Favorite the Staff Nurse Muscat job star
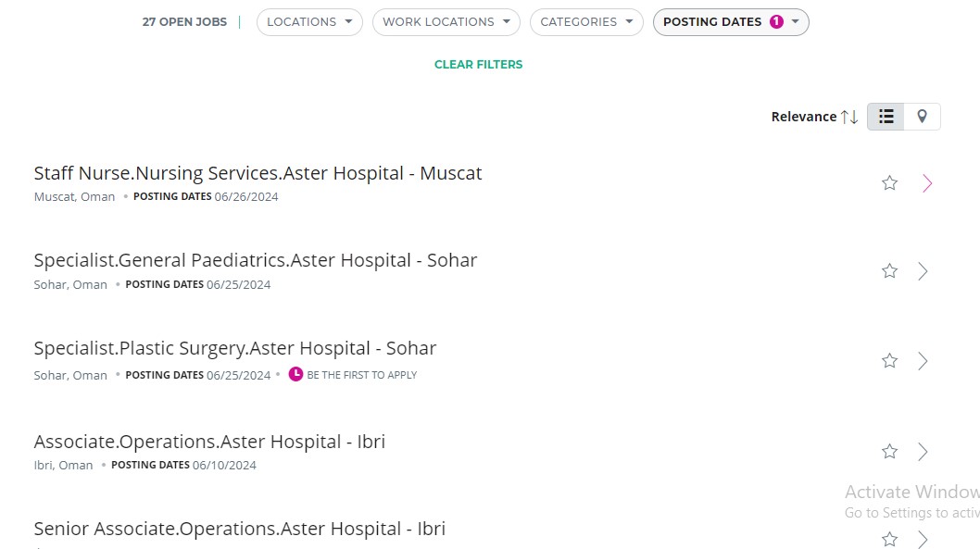The image size is (980, 549). point(890,183)
